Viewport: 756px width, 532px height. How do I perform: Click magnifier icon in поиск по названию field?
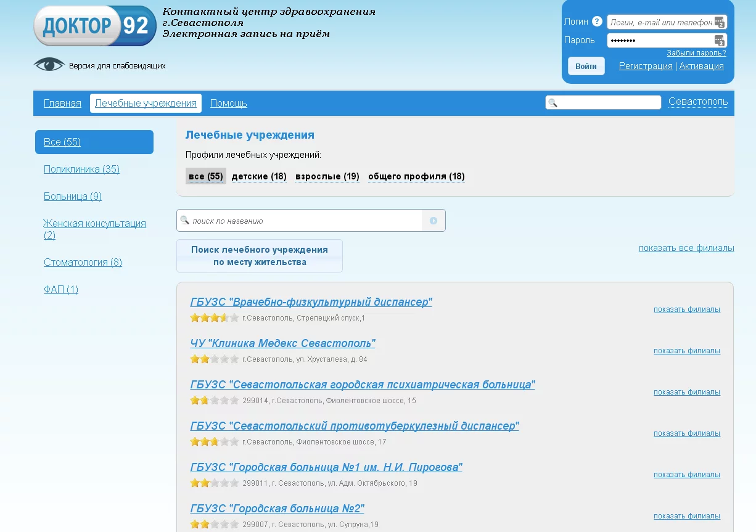pyautogui.click(x=184, y=220)
